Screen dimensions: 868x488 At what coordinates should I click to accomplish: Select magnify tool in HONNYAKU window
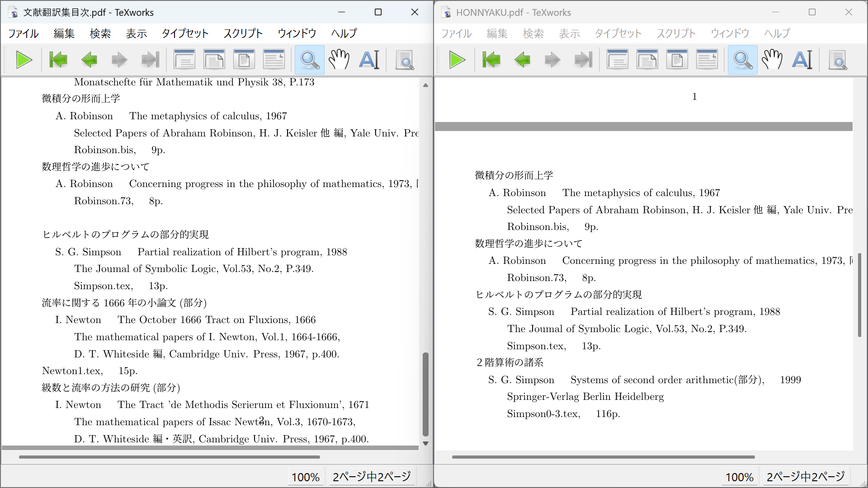743,60
